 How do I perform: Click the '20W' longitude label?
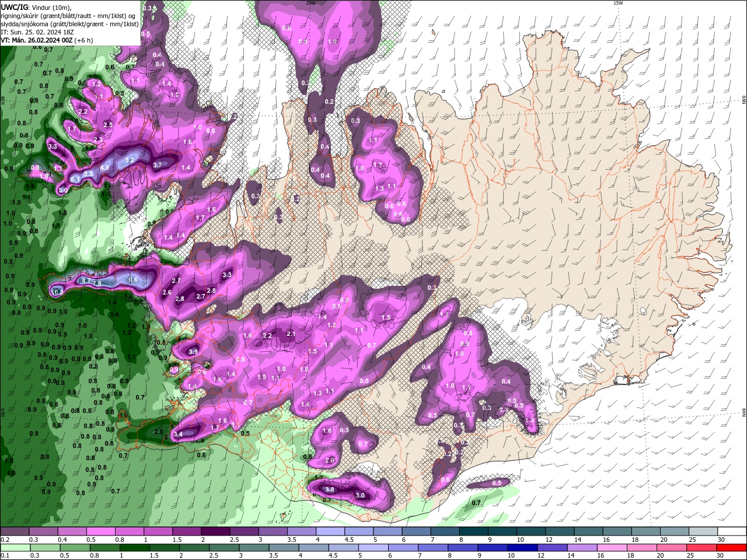[x=310, y=3]
